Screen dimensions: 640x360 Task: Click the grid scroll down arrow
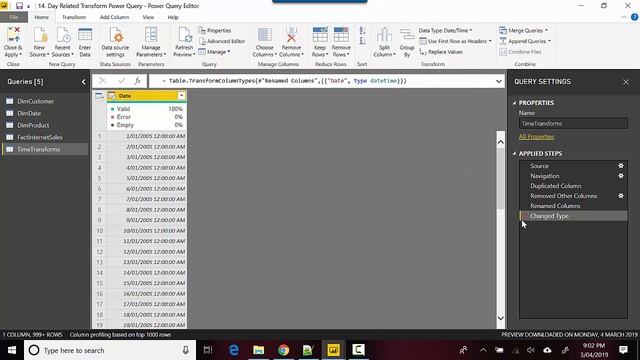click(x=500, y=318)
